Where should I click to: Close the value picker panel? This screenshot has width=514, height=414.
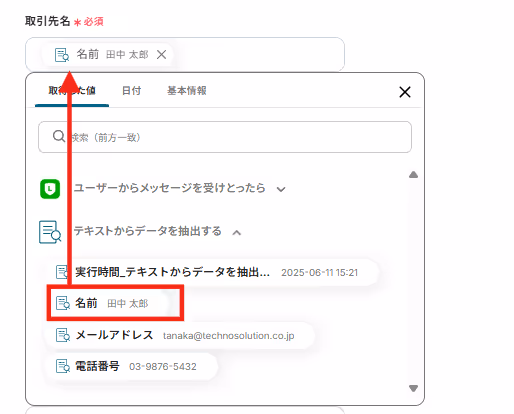point(405,92)
